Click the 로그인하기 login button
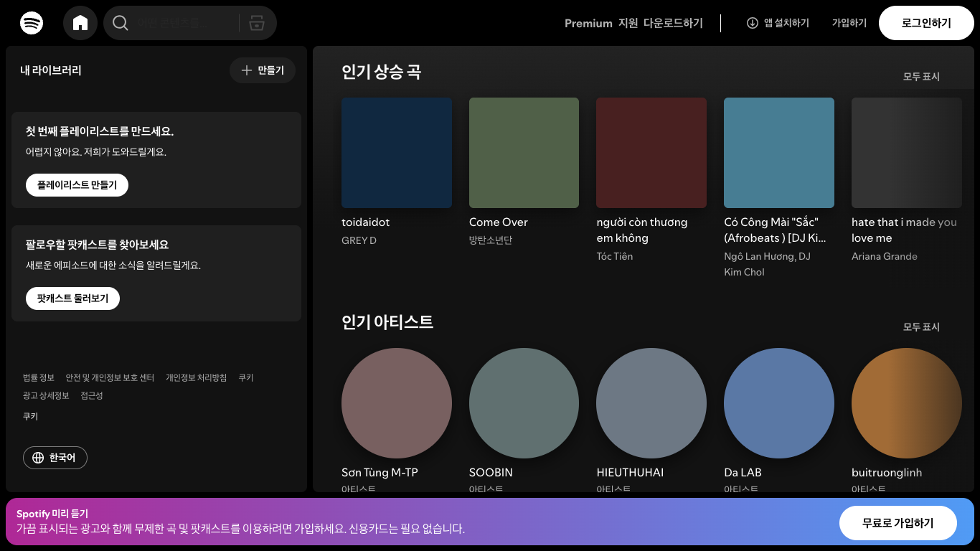 926,23
